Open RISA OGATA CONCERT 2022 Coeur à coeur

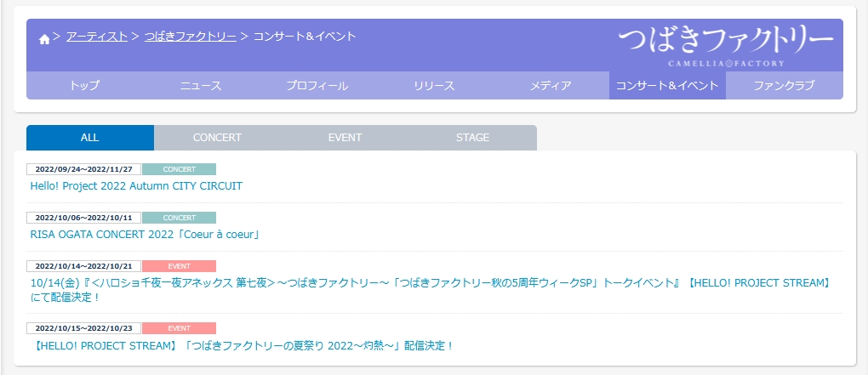[x=145, y=235]
